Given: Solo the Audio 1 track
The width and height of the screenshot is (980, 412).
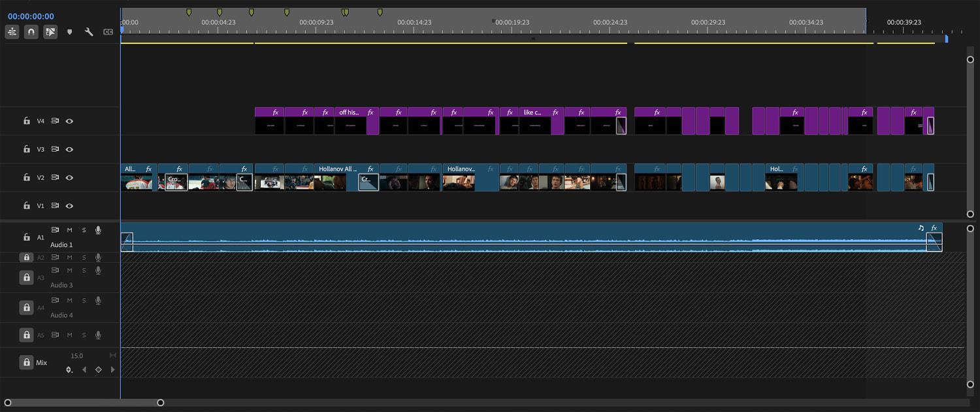Looking at the screenshot, I should pyautogui.click(x=84, y=230).
